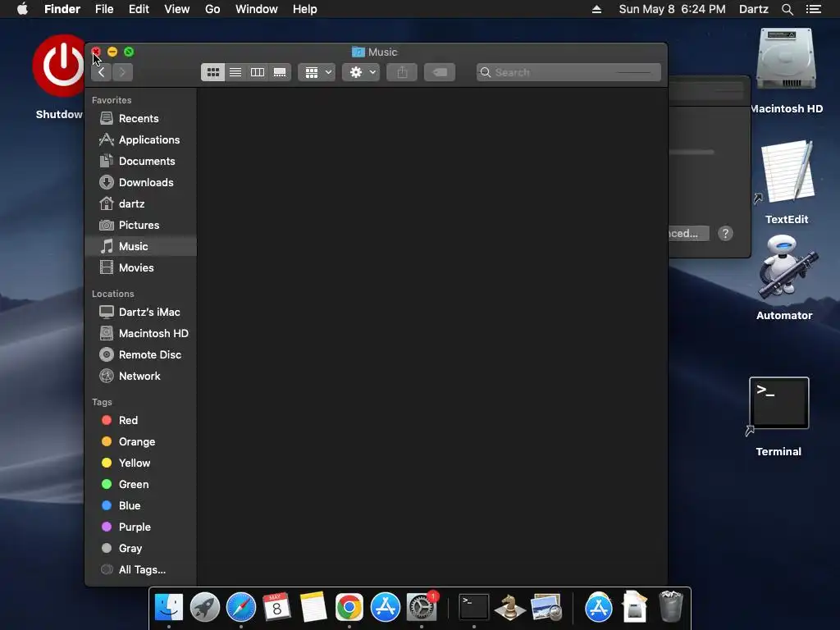Open Notes from the Dock
840x630 pixels.
[313, 608]
